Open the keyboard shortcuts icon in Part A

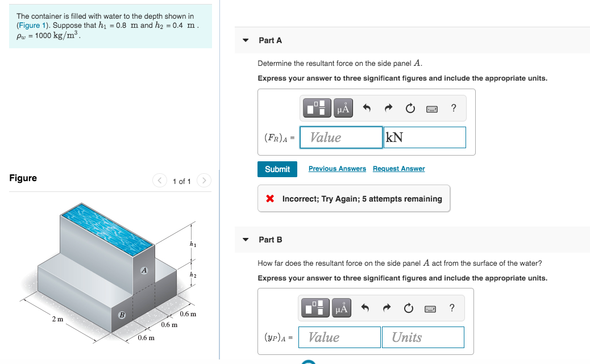432,108
